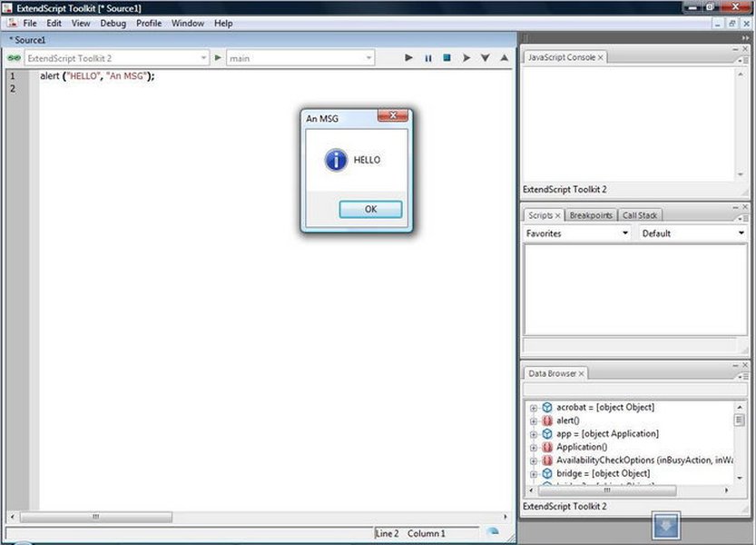
Task: Click the Run script play icon
Action: coord(408,58)
